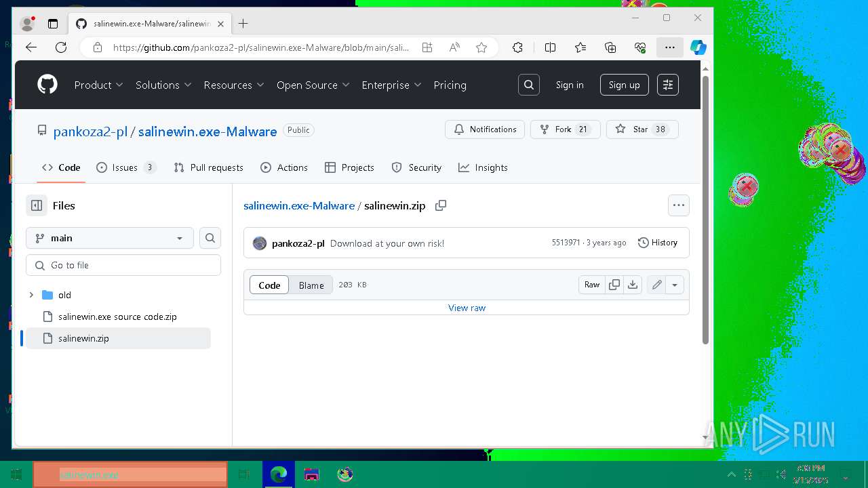The height and width of the screenshot is (488, 868).
Task: Click the Sign up button
Action: tap(625, 85)
